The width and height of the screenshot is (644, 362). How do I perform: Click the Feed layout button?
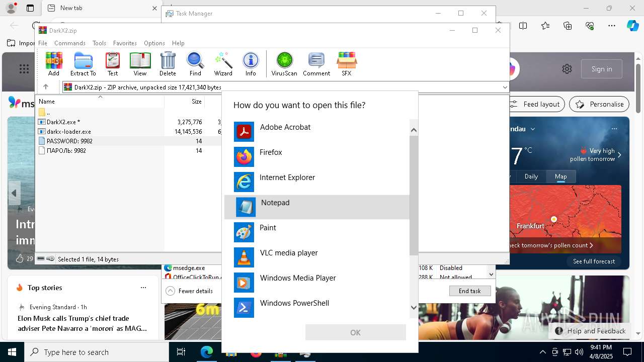click(536, 104)
